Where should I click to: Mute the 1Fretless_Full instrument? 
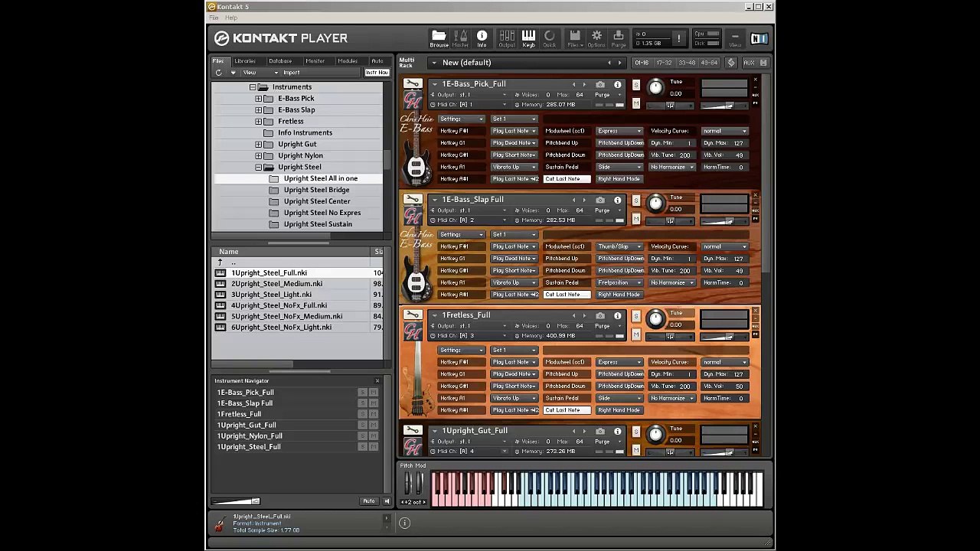pyautogui.click(x=635, y=334)
